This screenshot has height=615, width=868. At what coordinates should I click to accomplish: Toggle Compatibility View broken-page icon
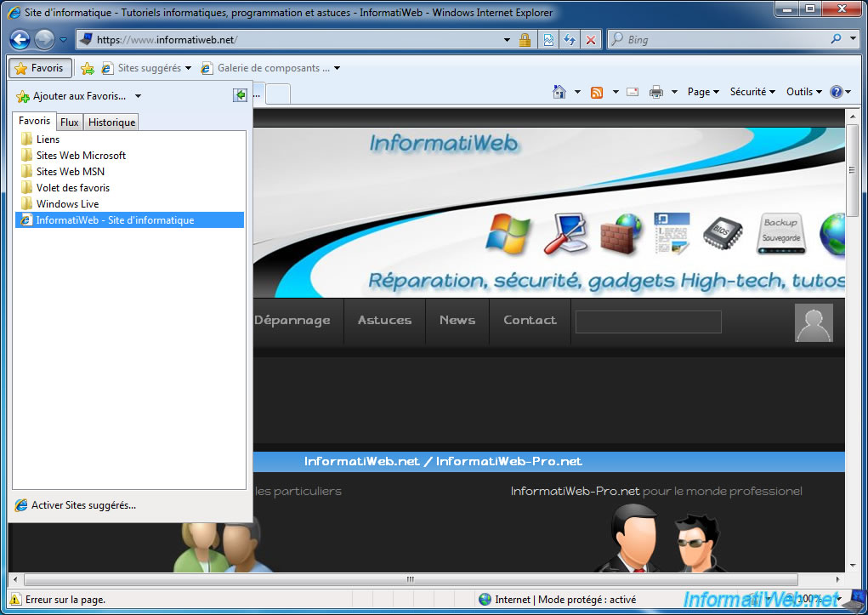coord(548,40)
